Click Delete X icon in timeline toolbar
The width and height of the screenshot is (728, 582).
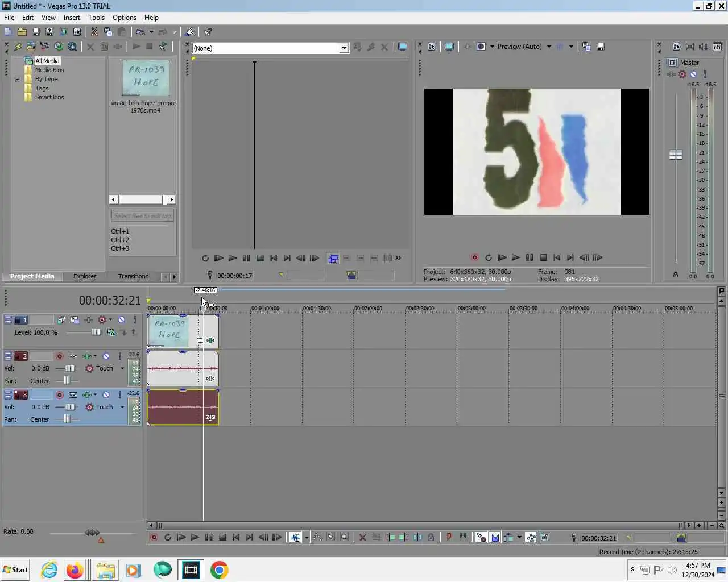pyautogui.click(x=363, y=537)
